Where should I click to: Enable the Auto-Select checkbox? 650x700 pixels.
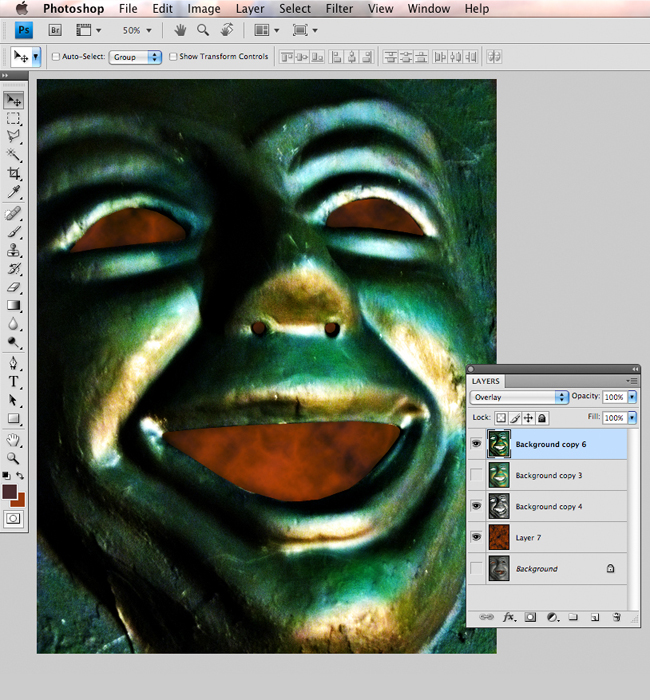pyautogui.click(x=56, y=56)
